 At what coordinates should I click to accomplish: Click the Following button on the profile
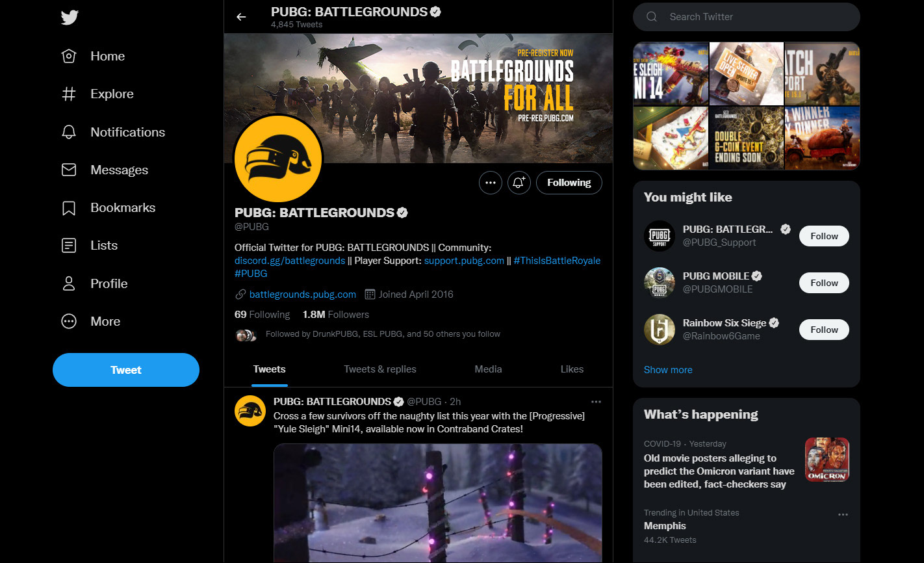tap(569, 183)
